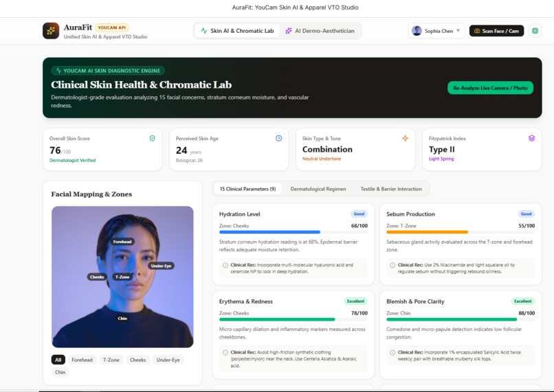Click Excellent badge on Blemish & Pore Clarity

click(523, 301)
